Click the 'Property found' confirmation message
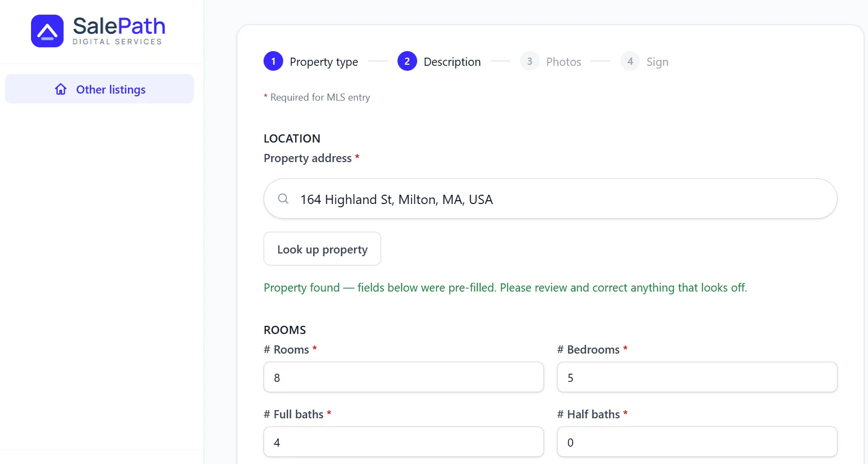The image size is (868, 464). tap(505, 288)
